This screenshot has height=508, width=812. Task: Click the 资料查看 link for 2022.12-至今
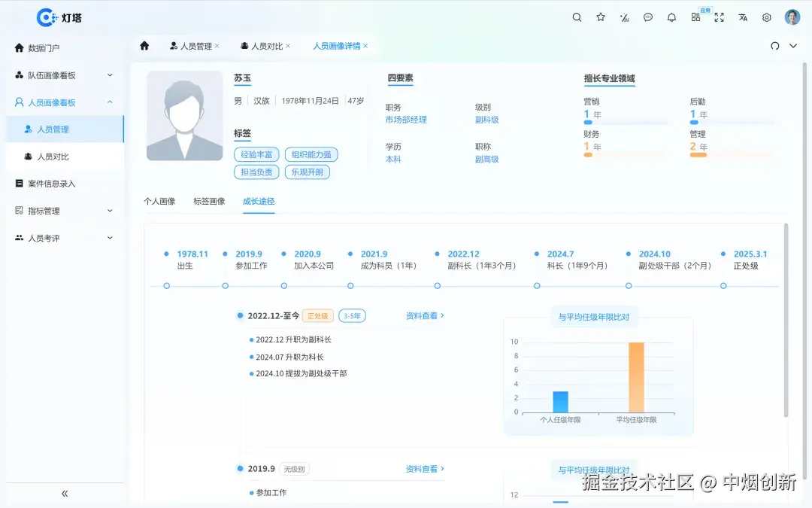click(x=420, y=315)
